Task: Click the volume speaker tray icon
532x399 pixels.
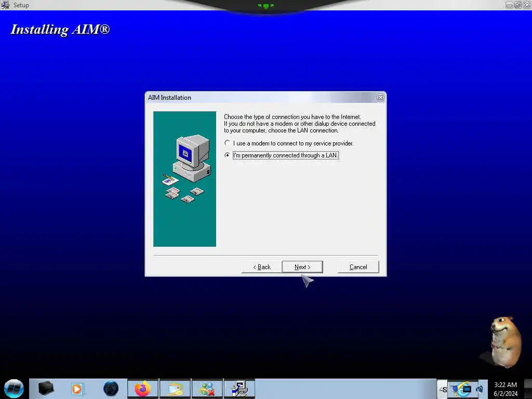Action: (x=480, y=389)
